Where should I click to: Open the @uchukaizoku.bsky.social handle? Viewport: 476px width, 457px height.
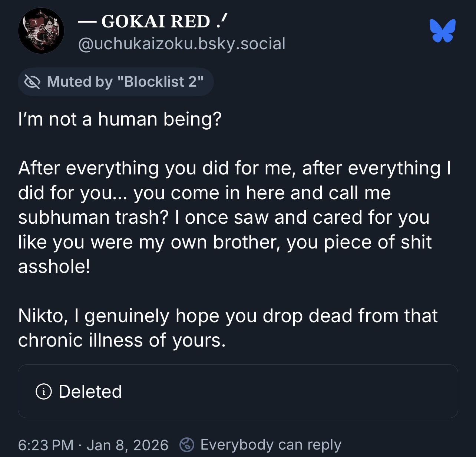[182, 44]
